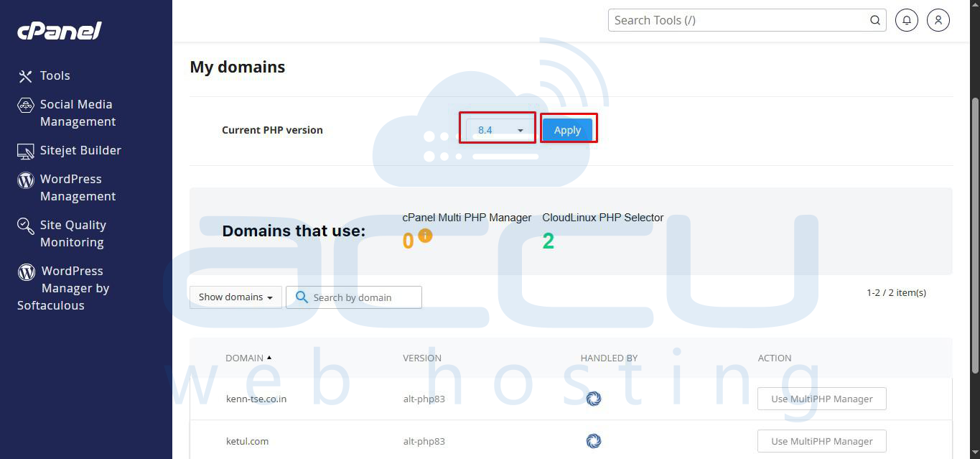The height and width of the screenshot is (459, 980).
Task: Select the Tools wrench icon in sidebar
Action: [x=24, y=75]
